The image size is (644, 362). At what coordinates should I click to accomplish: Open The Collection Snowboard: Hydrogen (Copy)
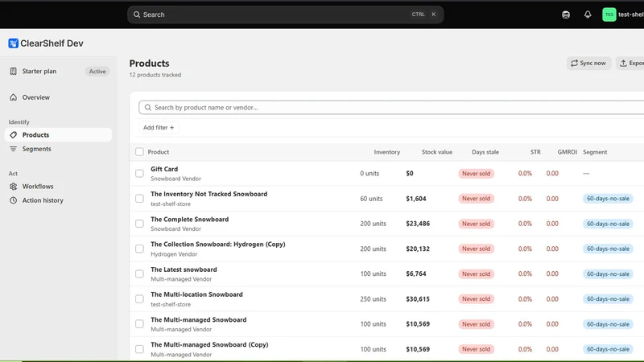[218, 245]
